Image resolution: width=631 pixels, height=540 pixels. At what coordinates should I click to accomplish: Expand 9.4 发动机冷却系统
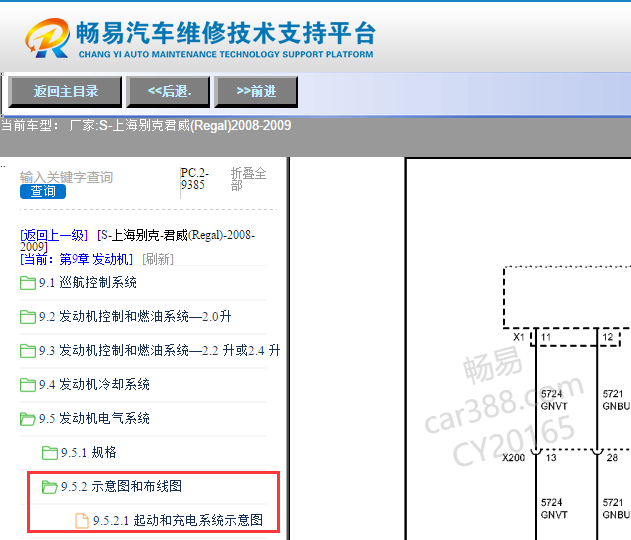point(94,385)
